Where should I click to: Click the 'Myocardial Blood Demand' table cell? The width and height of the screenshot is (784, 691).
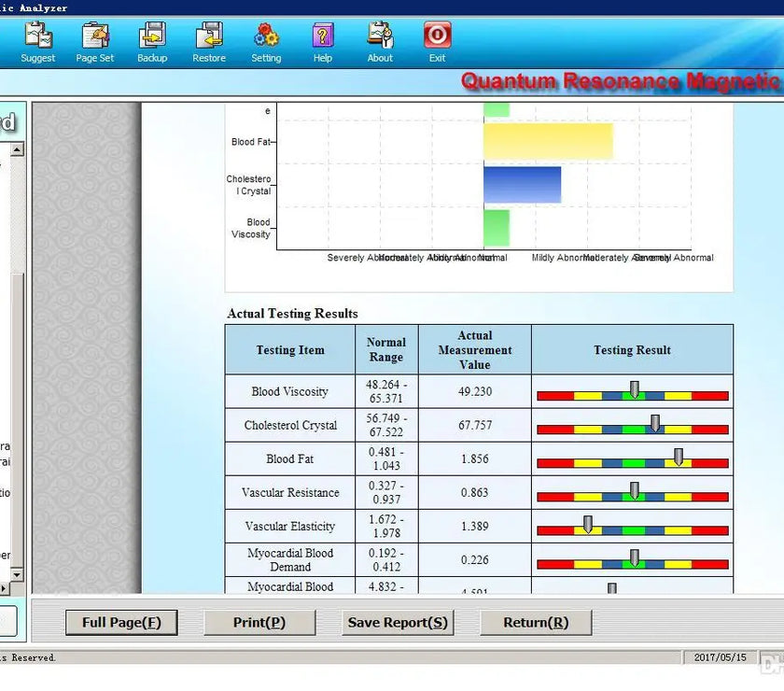pos(290,560)
